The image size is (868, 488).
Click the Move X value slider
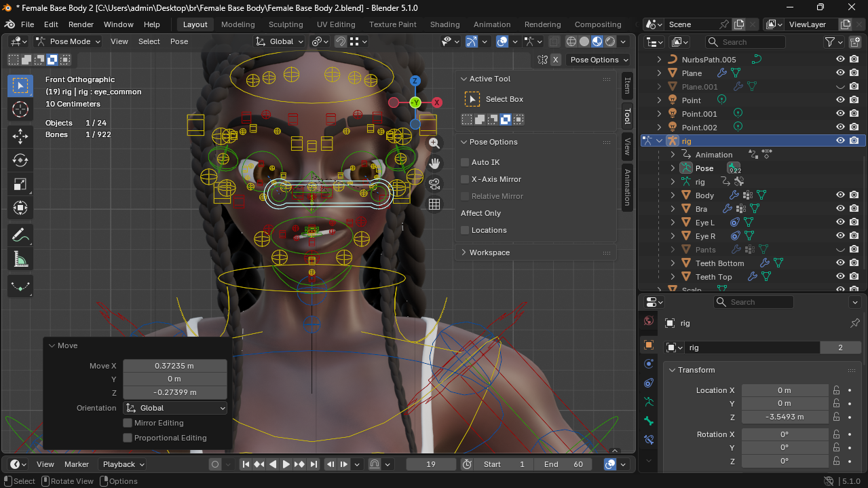[174, 366]
